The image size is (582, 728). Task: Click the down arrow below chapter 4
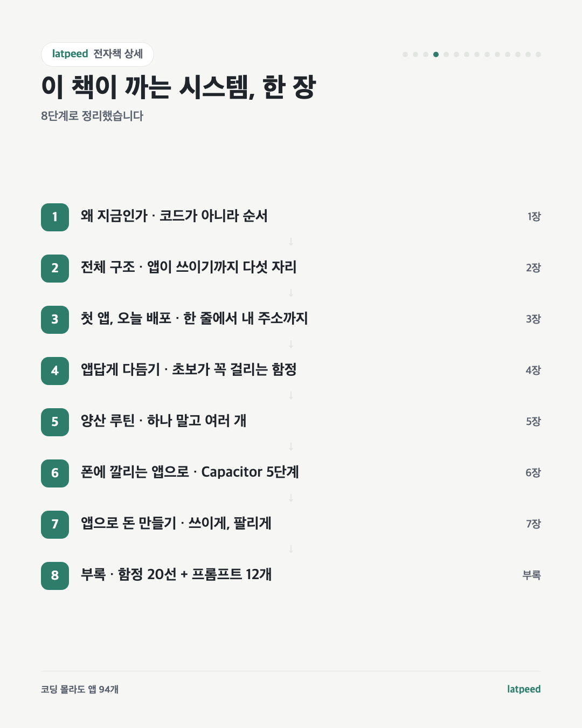pos(291,395)
